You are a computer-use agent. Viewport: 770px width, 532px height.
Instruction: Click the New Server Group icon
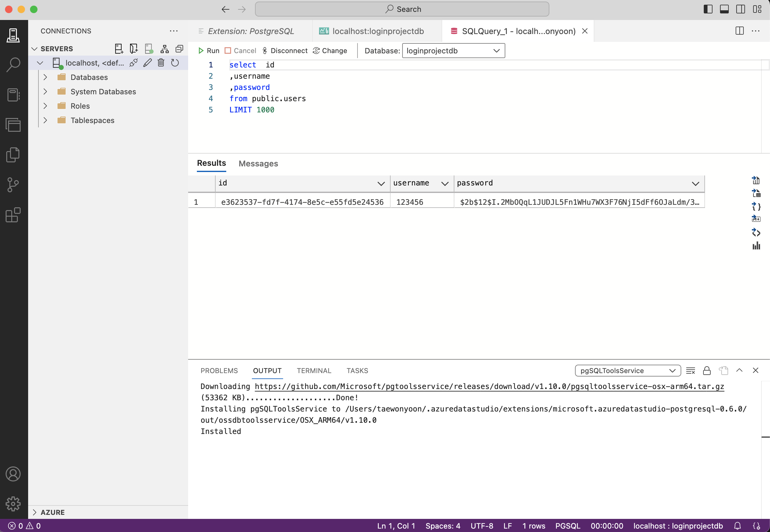point(134,49)
